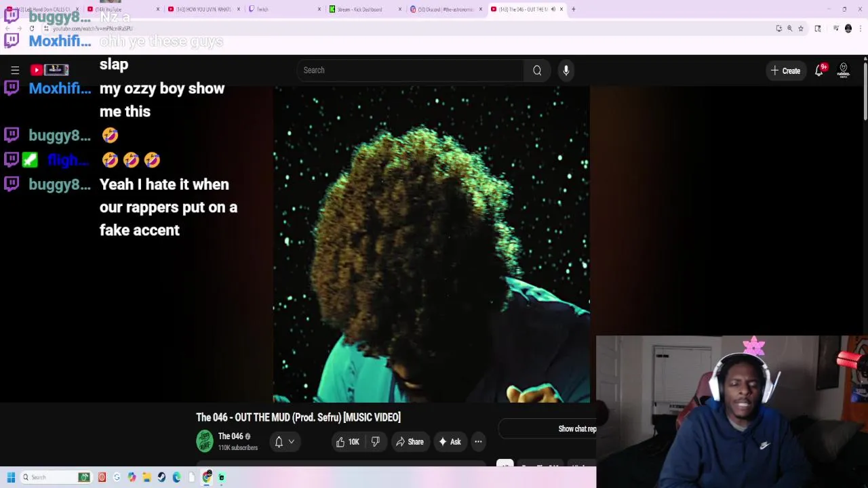Close the Twitch tab
This screenshot has height=488, width=868.
(x=319, y=9)
